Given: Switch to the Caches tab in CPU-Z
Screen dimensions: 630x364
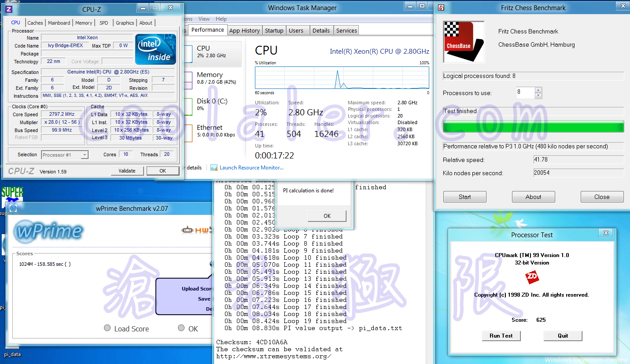Looking at the screenshot, I should [35, 23].
